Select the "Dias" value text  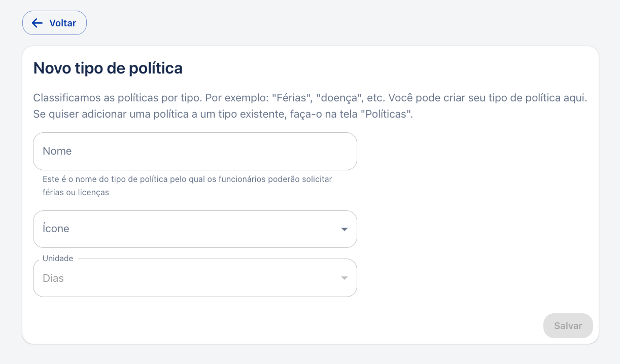pos(53,278)
